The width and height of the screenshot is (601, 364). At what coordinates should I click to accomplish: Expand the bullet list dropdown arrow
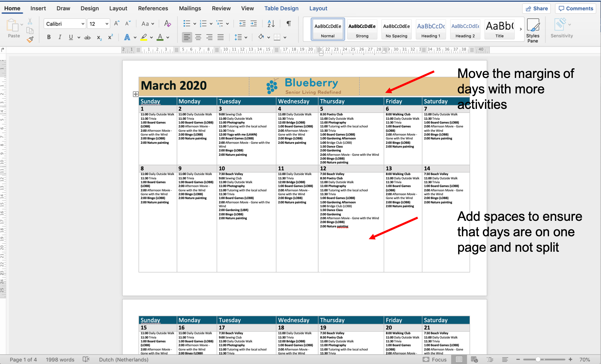point(194,24)
